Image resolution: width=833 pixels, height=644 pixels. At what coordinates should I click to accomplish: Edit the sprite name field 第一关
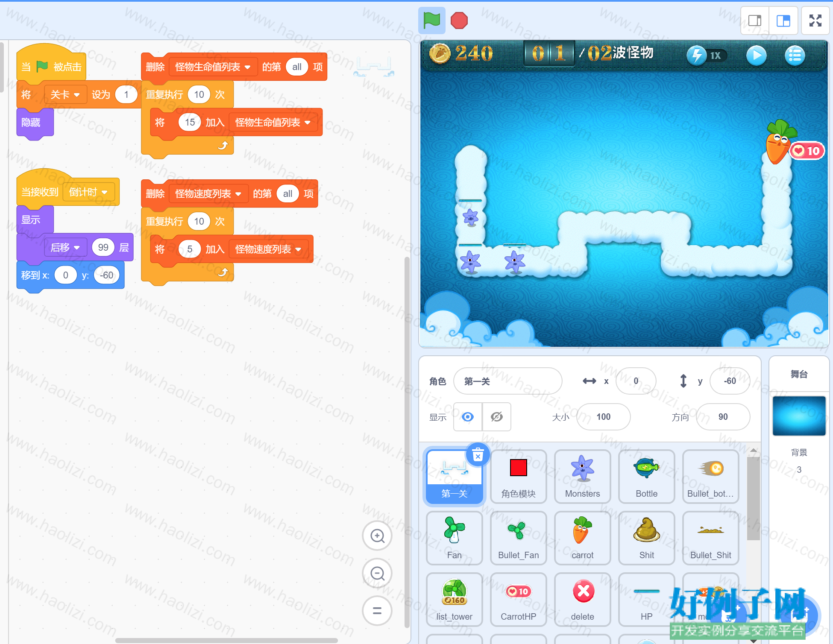click(x=507, y=381)
